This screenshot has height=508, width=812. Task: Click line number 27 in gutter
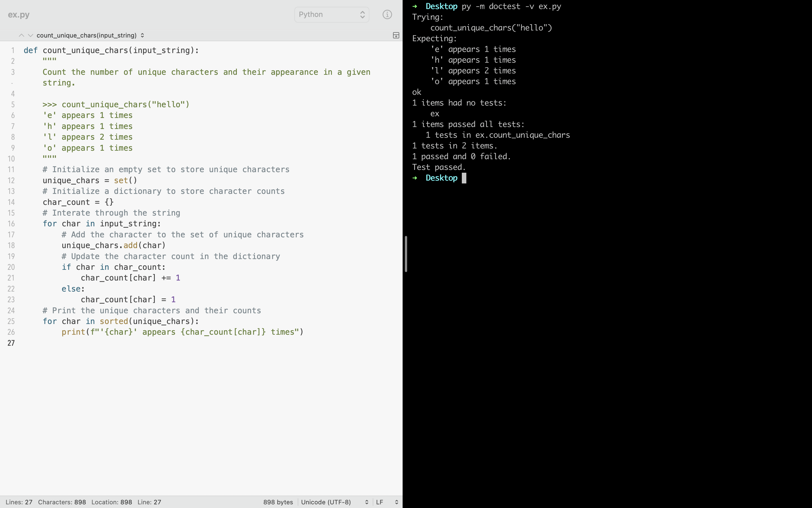pyautogui.click(x=11, y=343)
